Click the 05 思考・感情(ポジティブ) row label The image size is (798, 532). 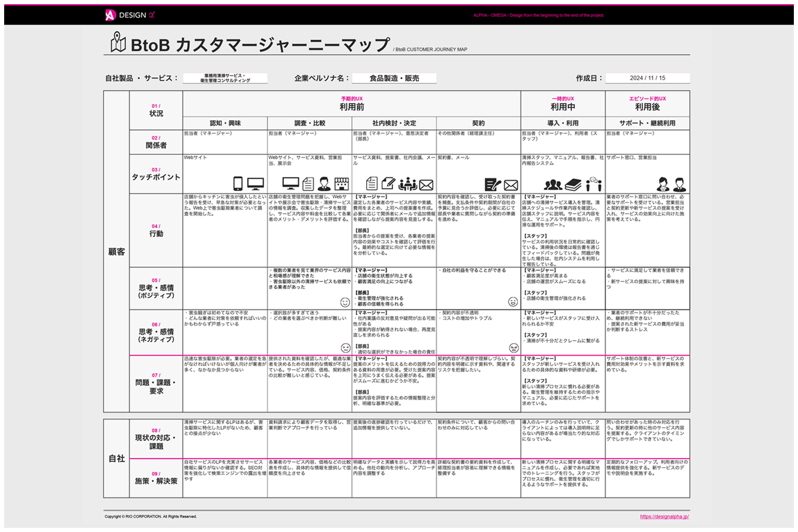[x=156, y=288]
